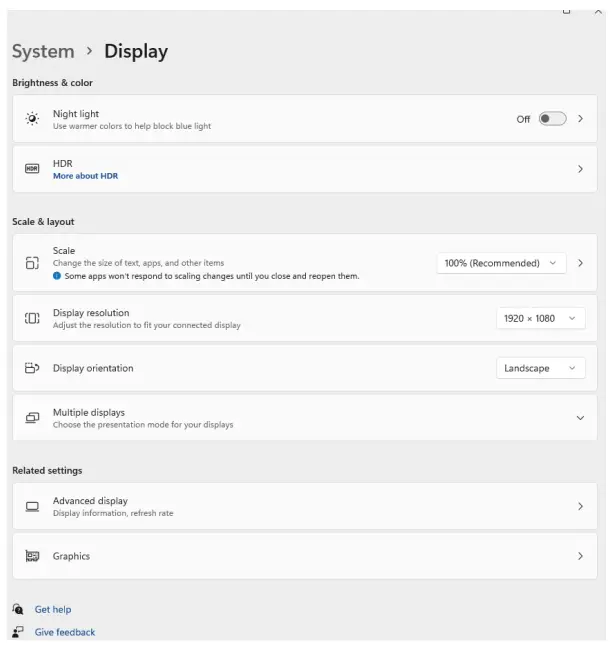The height and width of the screenshot is (649, 613).
Task: Open custom Scale settings chevron arrow
Action: pyautogui.click(x=580, y=263)
